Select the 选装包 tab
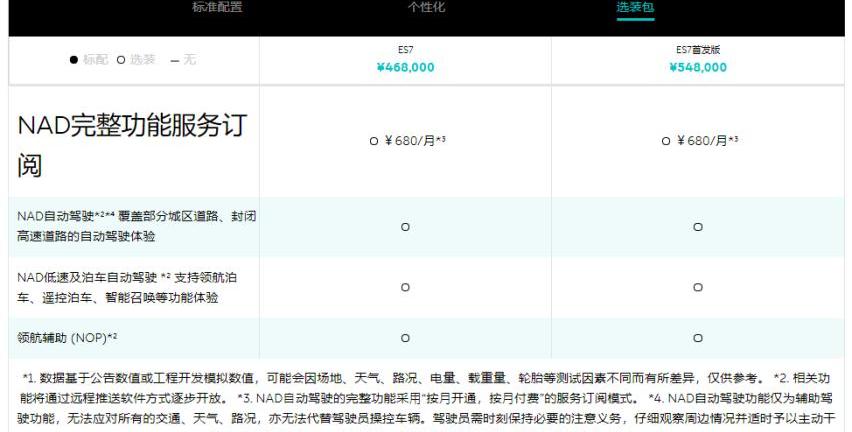This screenshot has width=852, height=432. (635, 7)
